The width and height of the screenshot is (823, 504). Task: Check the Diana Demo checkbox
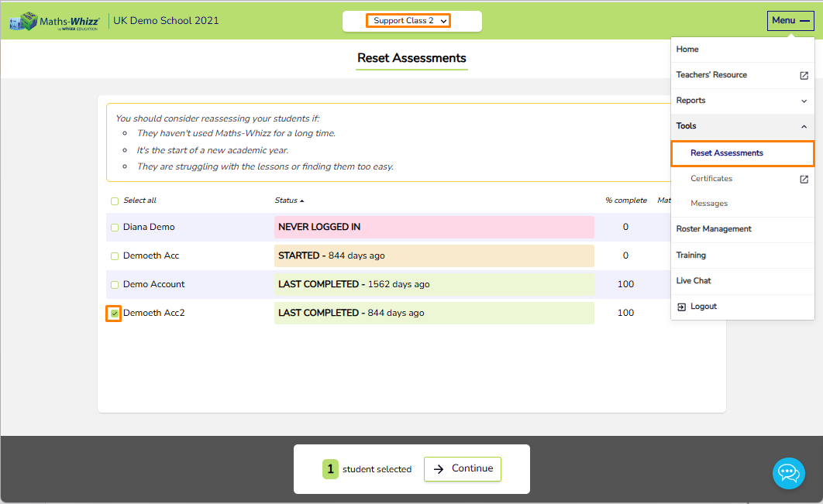click(115, 228)
